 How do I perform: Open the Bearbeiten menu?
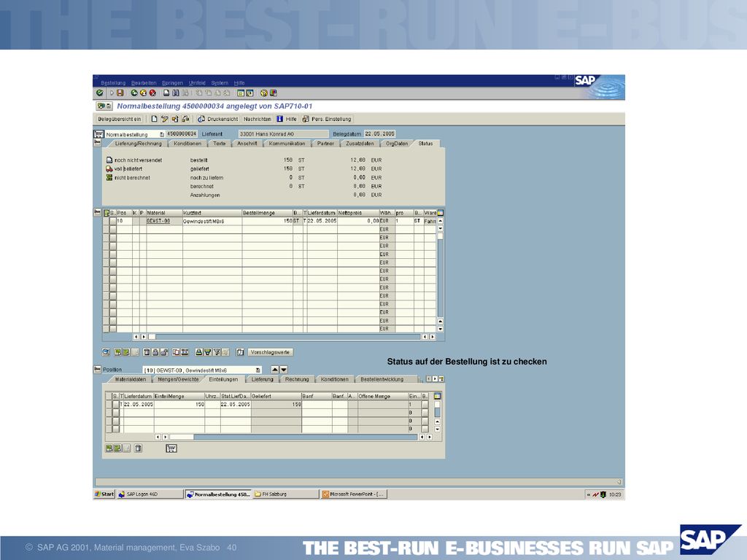point(144,83)
